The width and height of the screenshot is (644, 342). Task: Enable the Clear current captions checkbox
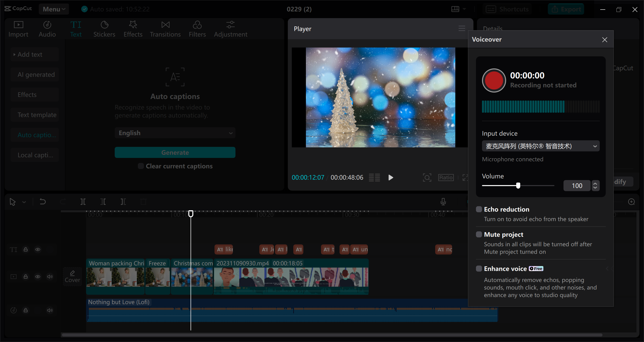click(141, 166)
